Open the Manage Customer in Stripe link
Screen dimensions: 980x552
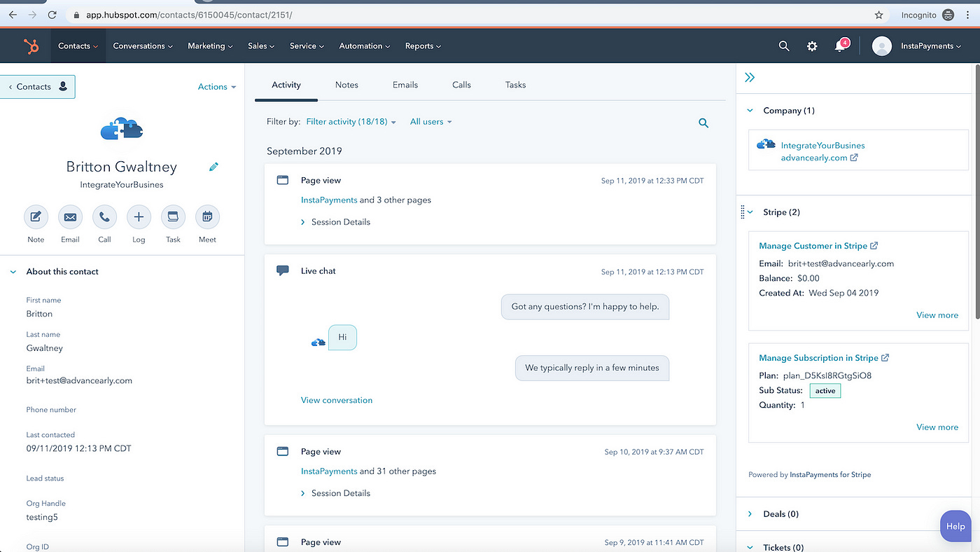tap(813, 246)
